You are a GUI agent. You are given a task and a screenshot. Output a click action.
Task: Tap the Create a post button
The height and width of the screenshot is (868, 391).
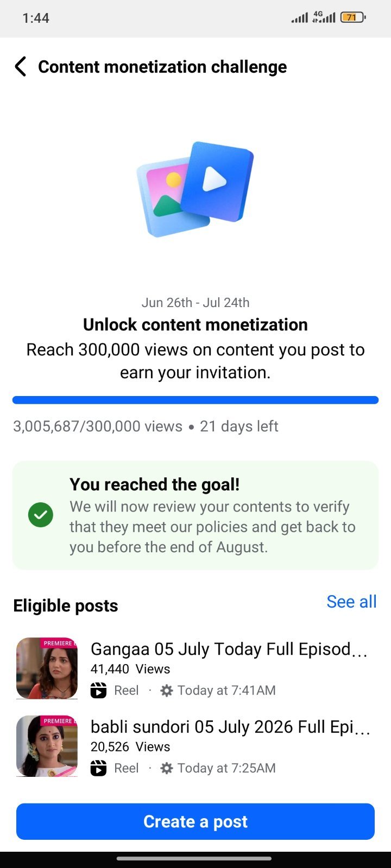point(195,821)
